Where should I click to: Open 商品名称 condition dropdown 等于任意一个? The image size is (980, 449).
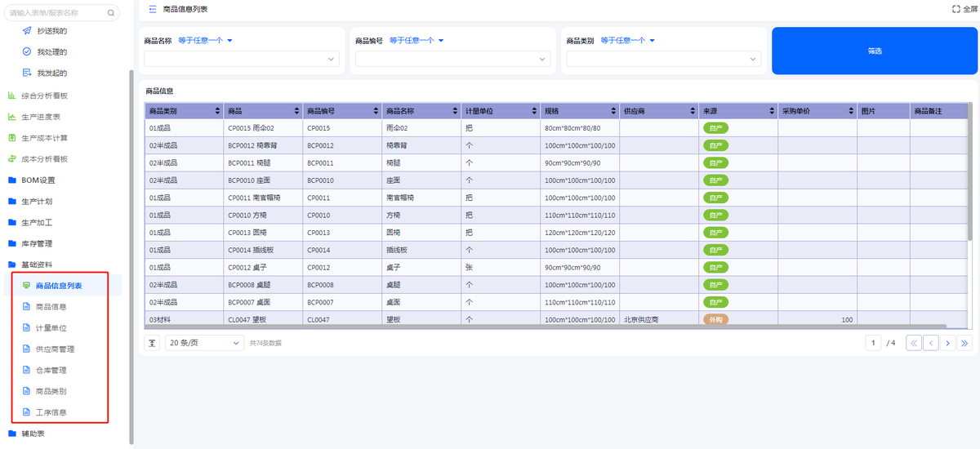[206, 40]
